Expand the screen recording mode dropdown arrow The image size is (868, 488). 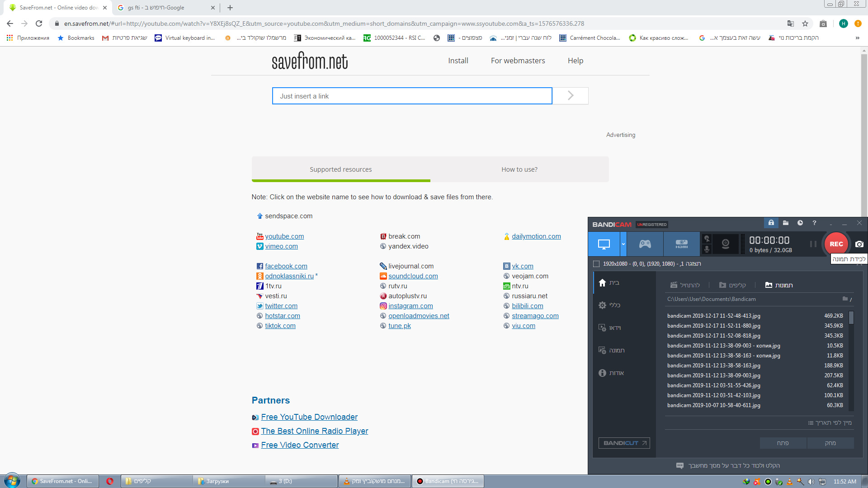click(623, 244)
